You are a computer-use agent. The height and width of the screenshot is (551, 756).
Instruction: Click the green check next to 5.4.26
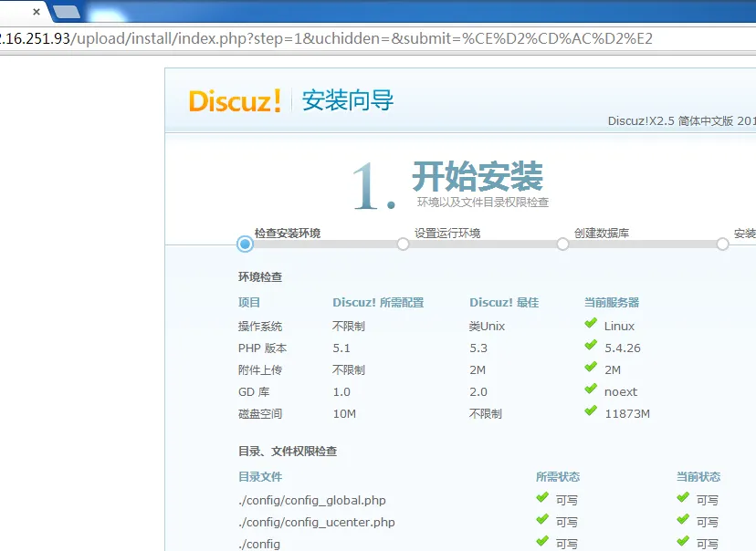tap(591, 345)
